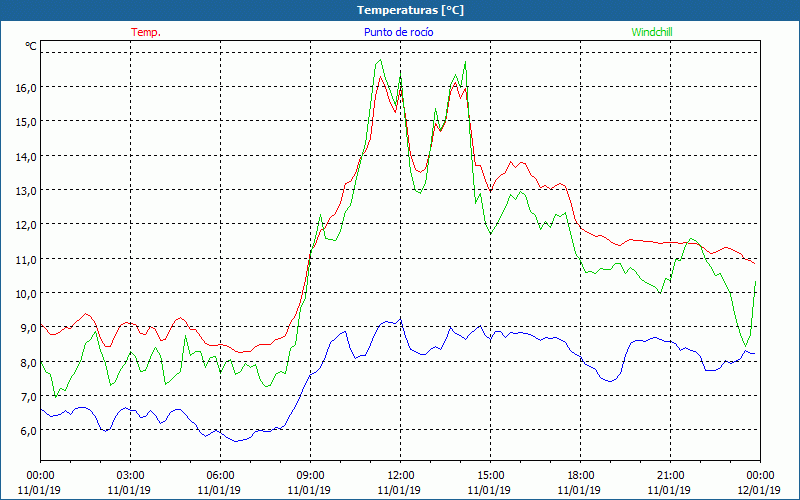Click the 18:00 time axis label
The height and width of the screenshot is (500, 800).
pos(580,476)
